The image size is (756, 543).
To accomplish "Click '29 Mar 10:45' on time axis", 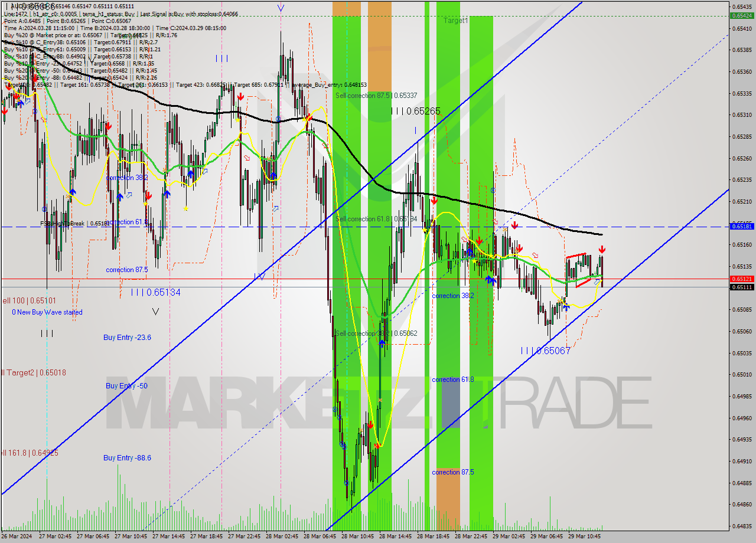I will (584, 537).
